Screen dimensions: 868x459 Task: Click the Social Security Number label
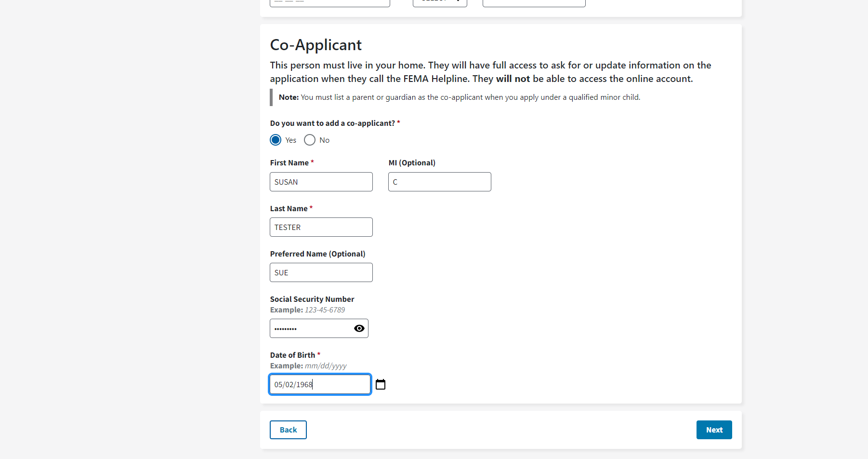pos(312,299)
